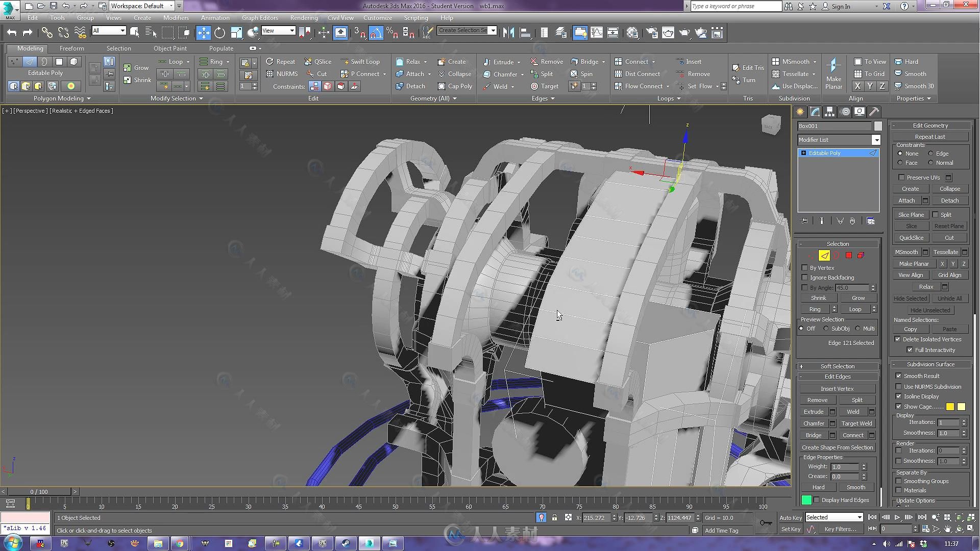
Task: Toggle Smooth Result checkbox
Action: (899, 376)
